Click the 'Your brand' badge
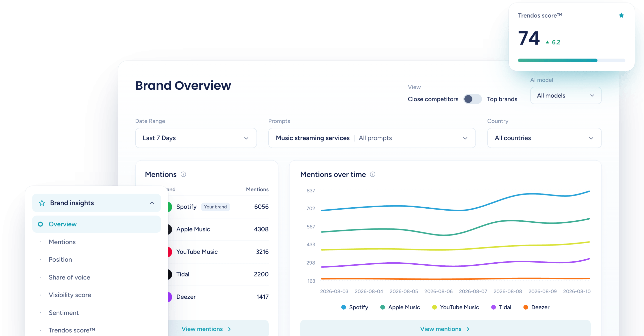The width and height of the screenshot is (644, 336). pos(215,207)
